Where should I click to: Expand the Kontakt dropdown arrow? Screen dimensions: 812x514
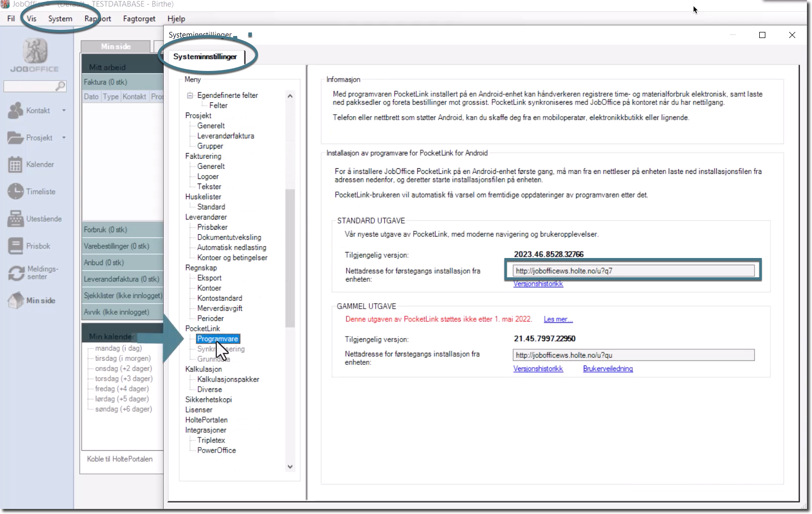pyautogui.click(x=64, y=111)
